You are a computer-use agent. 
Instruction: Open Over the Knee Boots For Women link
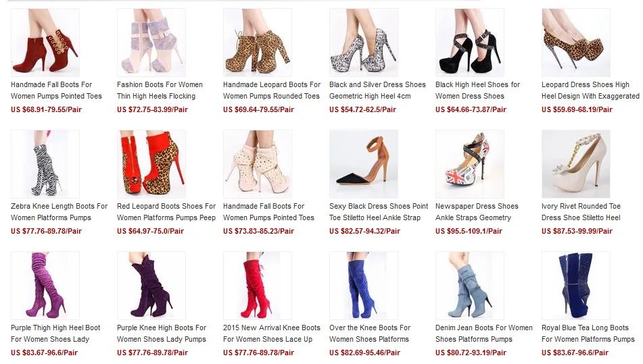370,334
